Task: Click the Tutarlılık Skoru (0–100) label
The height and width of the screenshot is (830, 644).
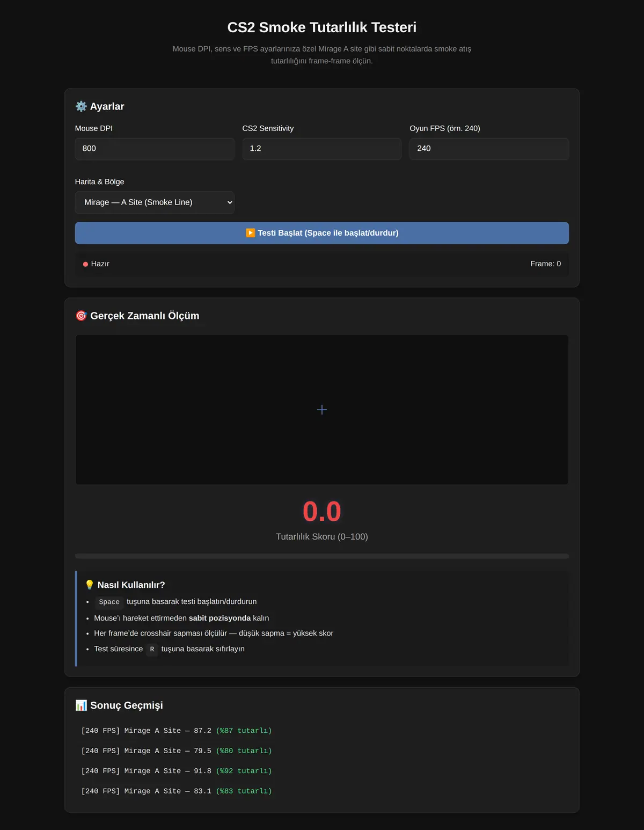Action: point(322,537)
